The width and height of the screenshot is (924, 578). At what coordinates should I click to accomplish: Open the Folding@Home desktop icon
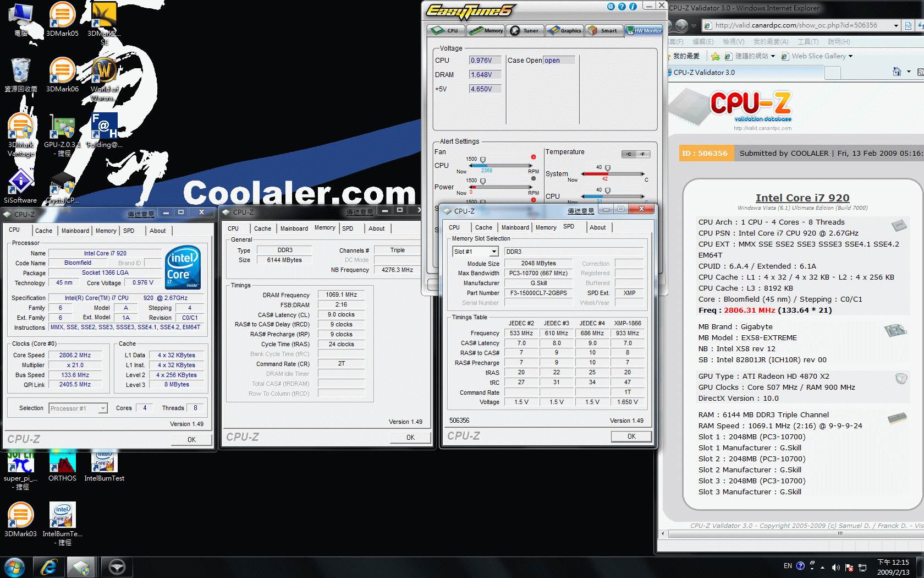click(x=104, y=130)
